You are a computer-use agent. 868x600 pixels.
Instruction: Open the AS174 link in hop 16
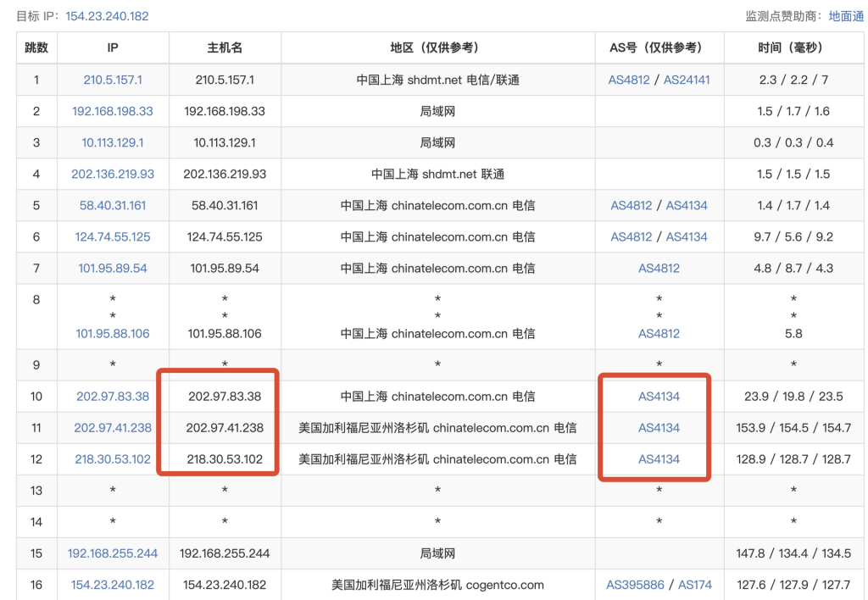[x=695, y=584]
